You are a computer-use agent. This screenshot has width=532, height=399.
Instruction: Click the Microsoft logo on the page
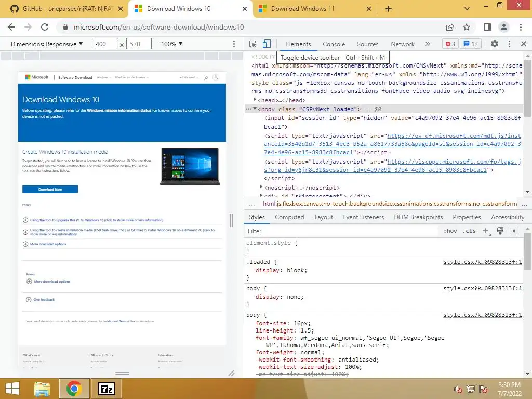37,77
